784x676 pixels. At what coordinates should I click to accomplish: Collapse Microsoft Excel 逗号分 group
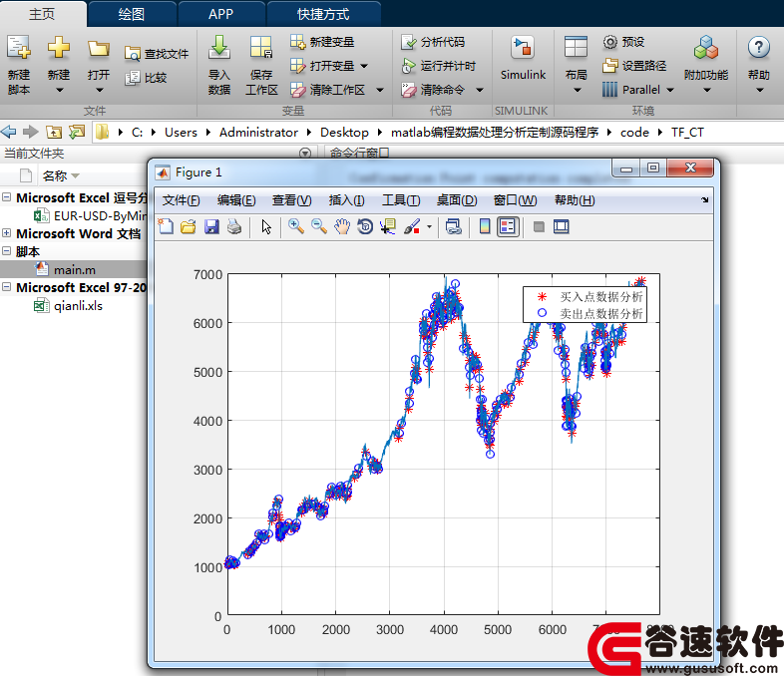[x=7, y=197]
